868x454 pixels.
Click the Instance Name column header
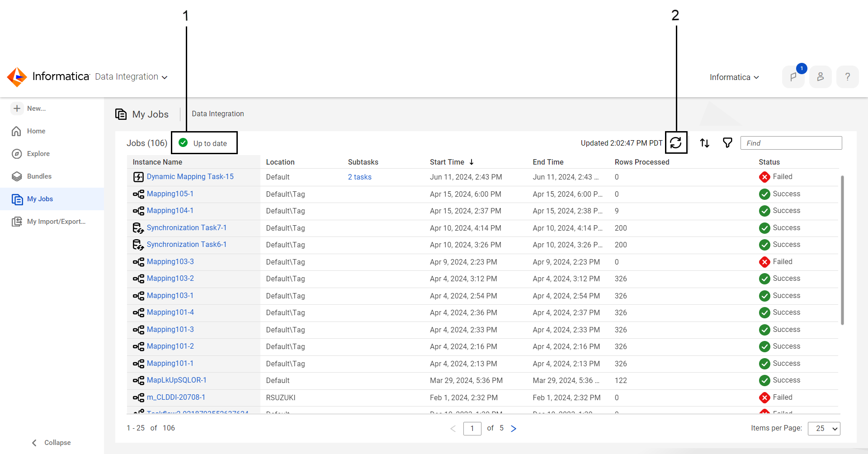point(157,162)
